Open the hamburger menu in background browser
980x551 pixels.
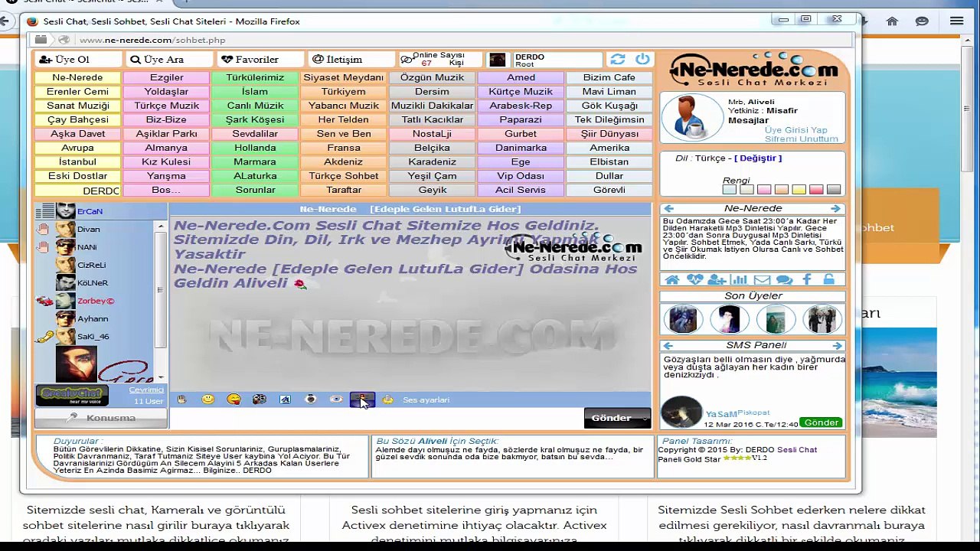point(956,21)
